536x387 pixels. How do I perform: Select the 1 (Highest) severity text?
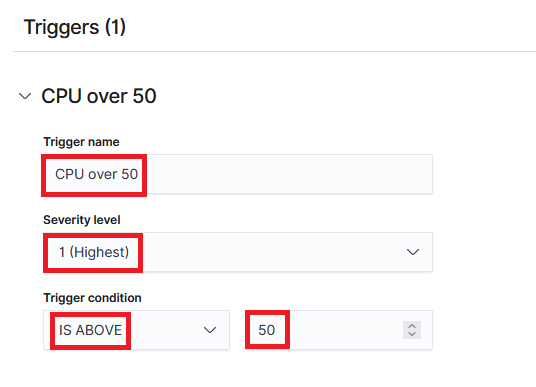pos(94,252)
